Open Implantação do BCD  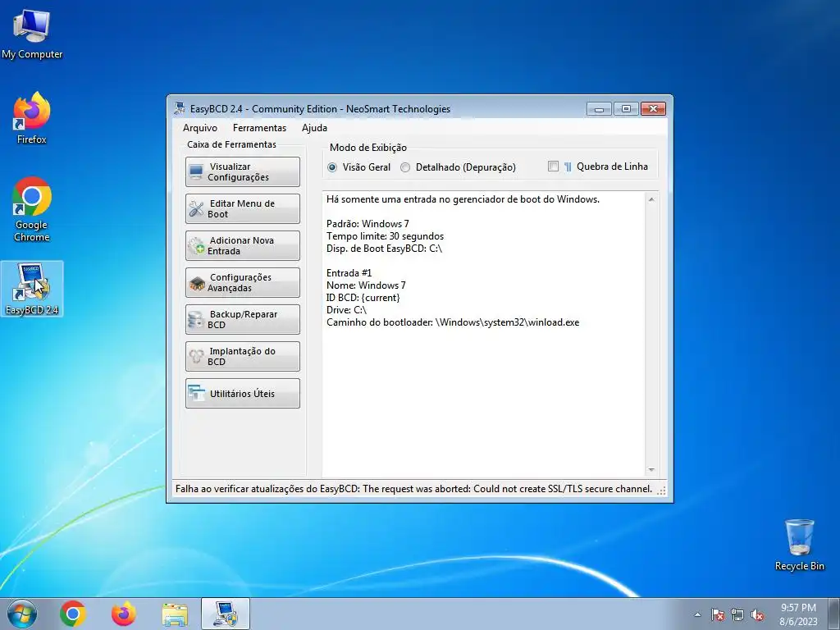click(x=243, y=357)
